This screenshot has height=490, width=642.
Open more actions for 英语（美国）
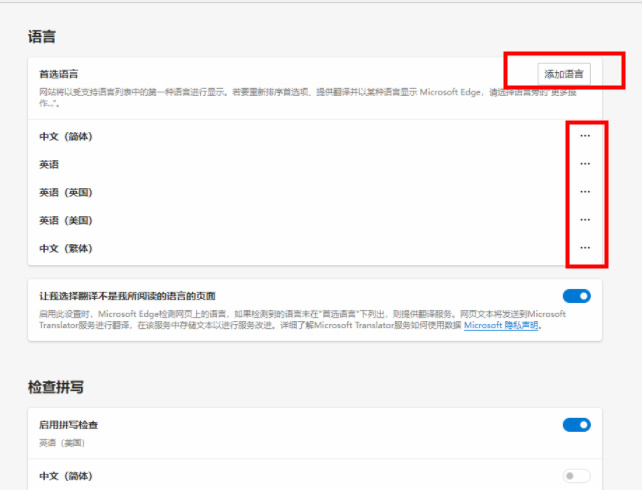point(585,220)
